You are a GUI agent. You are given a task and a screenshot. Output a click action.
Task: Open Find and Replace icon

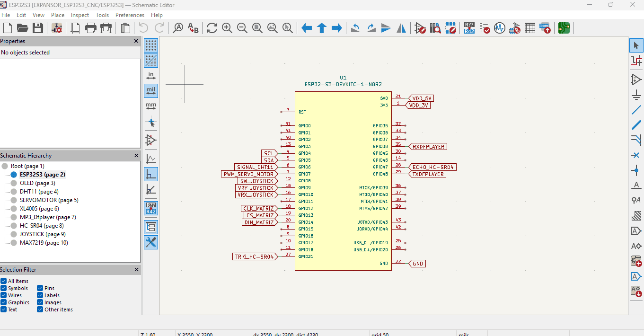pyautogui.click(x=193, y=28)
